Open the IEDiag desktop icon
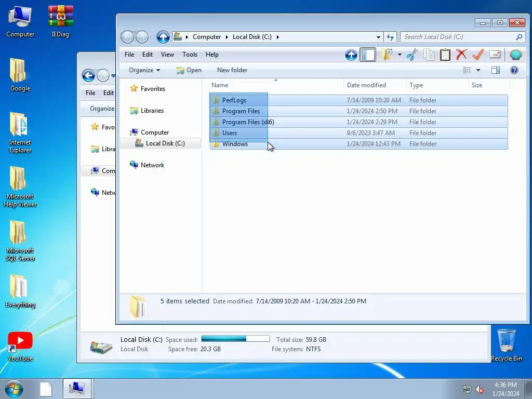 [x=60, y=21]
